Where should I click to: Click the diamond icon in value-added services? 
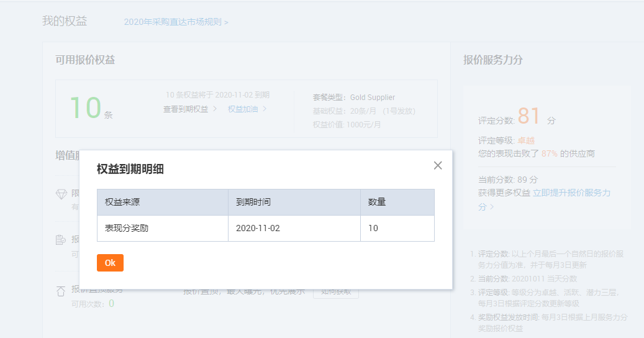pyautogui.click(x=61, y=194)
